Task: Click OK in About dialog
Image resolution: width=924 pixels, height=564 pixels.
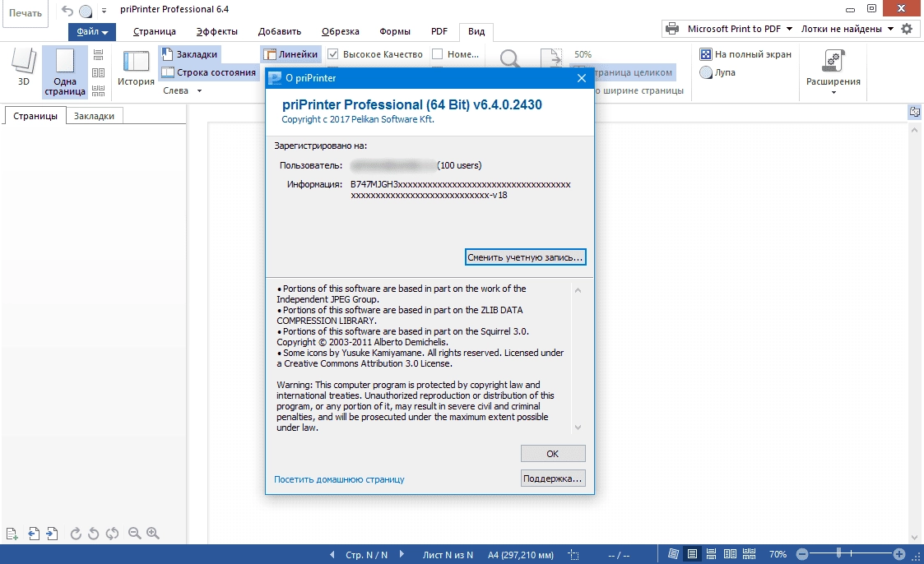Action: pyautogui.click(x=553, y=454)
